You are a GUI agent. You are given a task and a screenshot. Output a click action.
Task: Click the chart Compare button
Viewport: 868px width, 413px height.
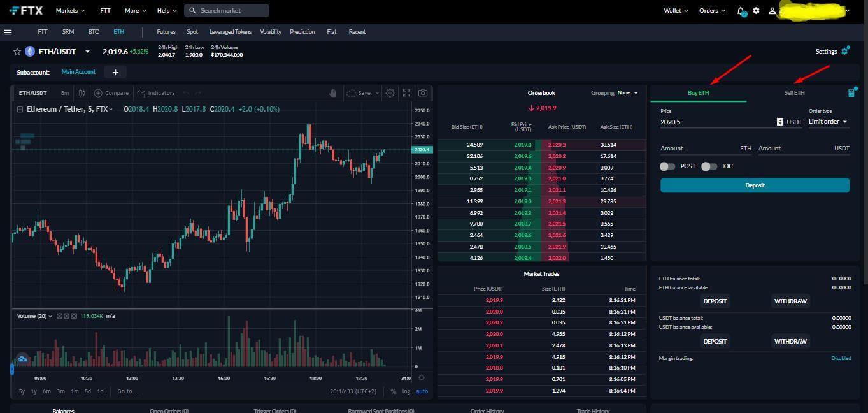[x=111, y=93]
